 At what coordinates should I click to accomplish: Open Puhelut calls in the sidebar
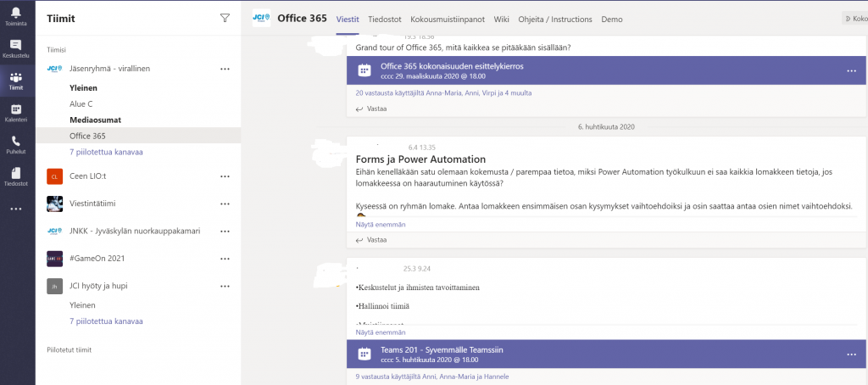[x=15, y=144]
